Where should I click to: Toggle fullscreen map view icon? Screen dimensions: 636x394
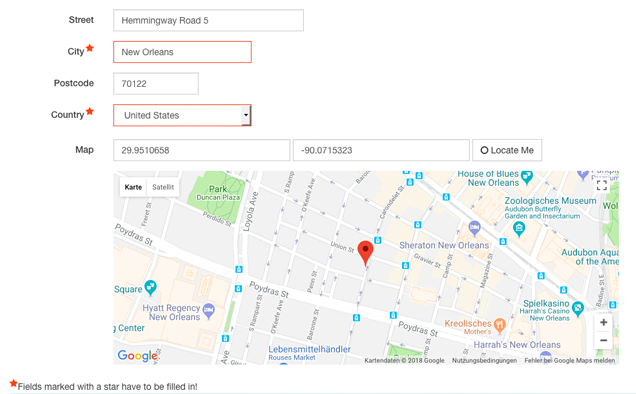click(x=602, y=185)
